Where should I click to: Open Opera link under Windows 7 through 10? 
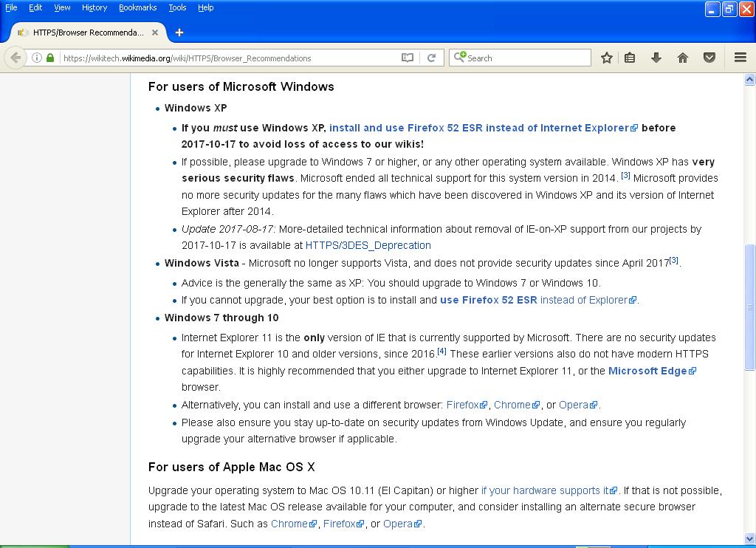point(578,405)
